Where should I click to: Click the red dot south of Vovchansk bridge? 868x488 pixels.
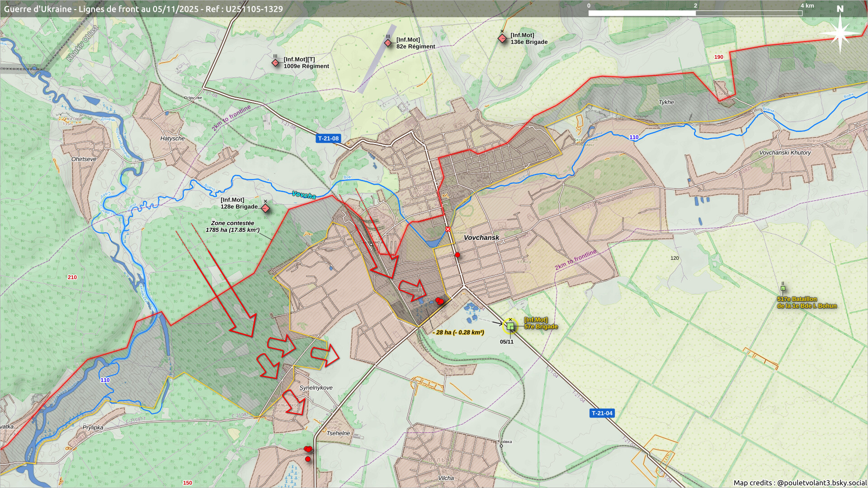[x=457, y=255]
